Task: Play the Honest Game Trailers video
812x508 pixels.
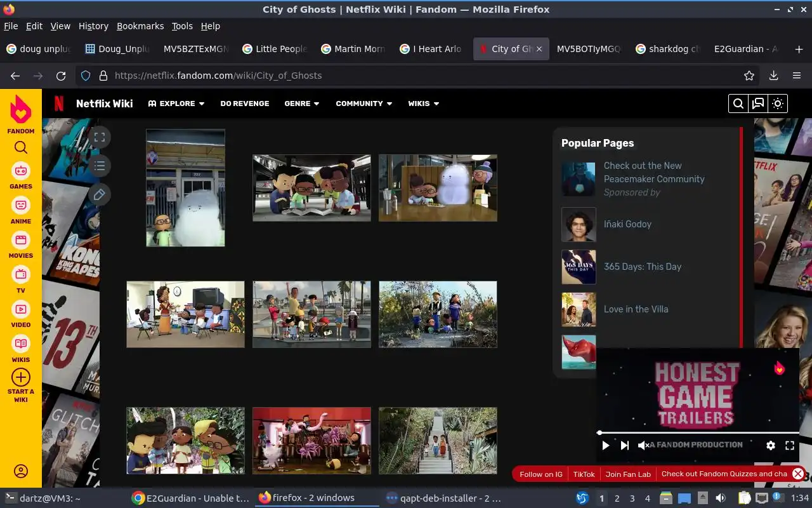Action: [605, 446]
